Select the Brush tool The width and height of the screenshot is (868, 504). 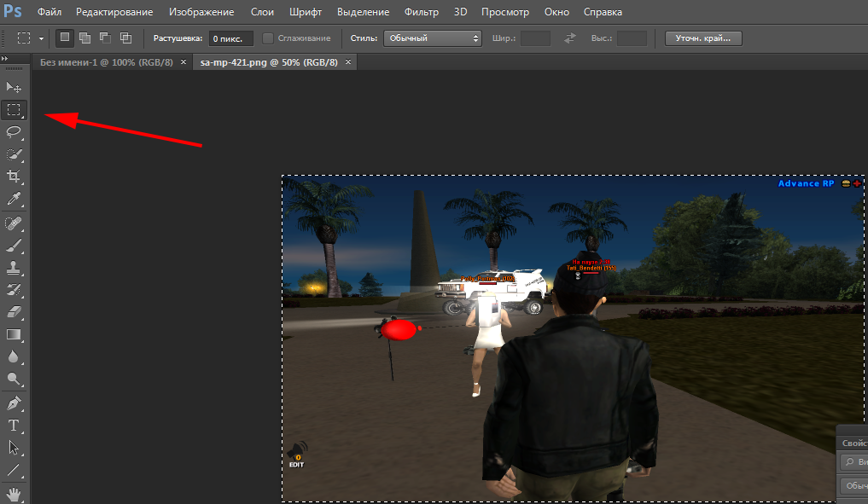(14, 246)
